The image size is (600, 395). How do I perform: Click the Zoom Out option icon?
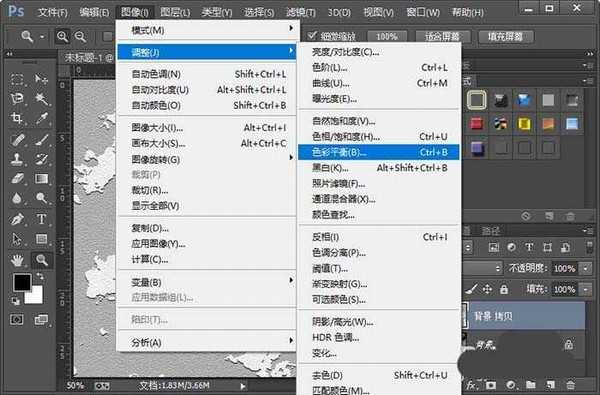click(x=80, y=37)
